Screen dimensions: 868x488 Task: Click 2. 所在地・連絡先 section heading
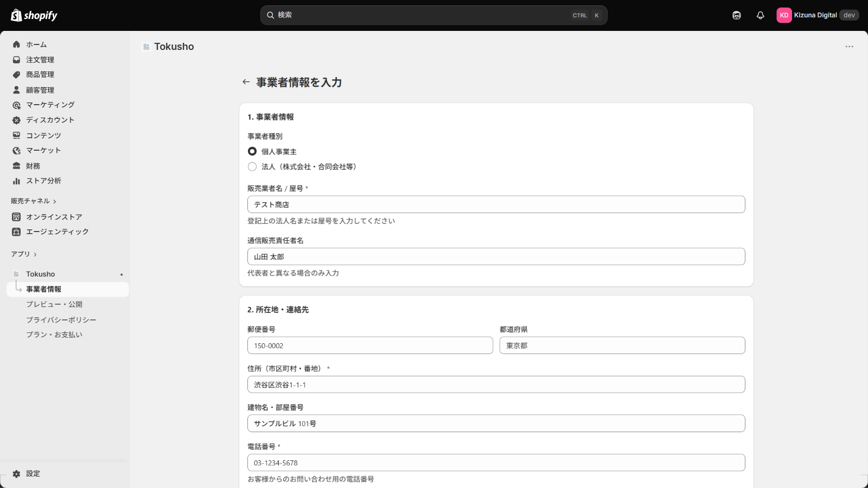tap(278, 310)
